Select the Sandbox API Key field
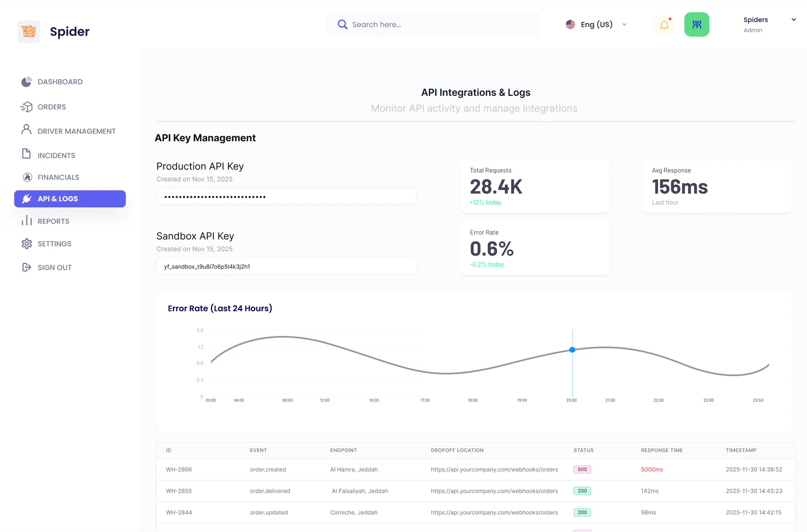The width and height of the screenshot is (807, 532). pyautogui.click(x=286, y=266)
